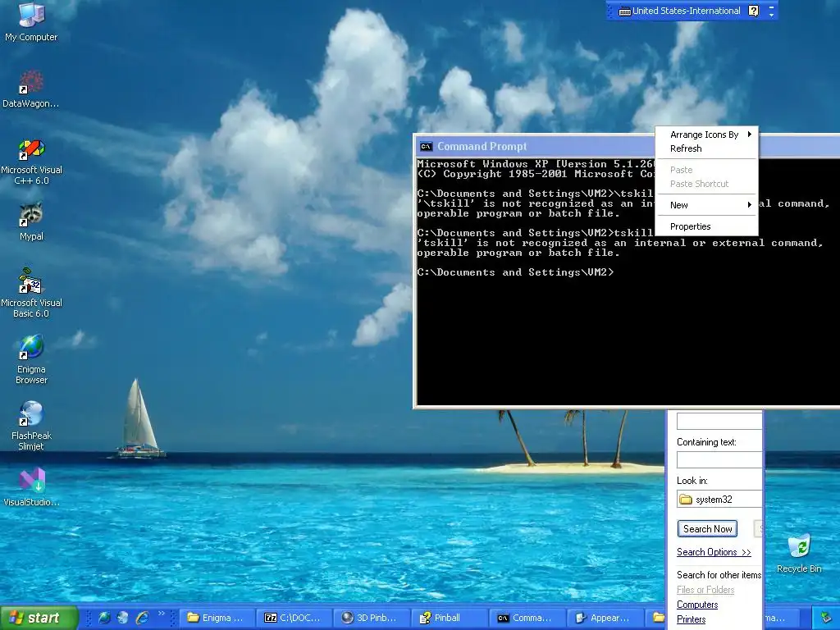The height and width of the screenshot is (630, 840).
Task: Open the language bar options arrow
Action: point(771,15)
